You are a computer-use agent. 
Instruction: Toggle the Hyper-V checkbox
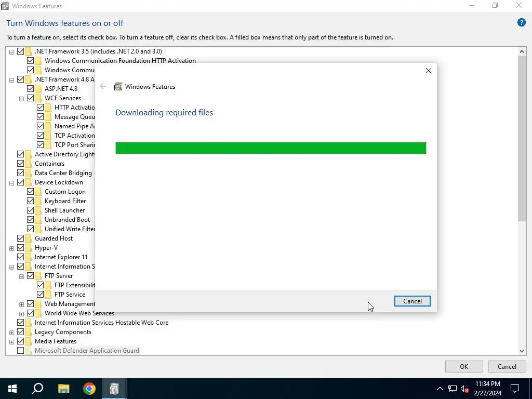click(20, 248)
